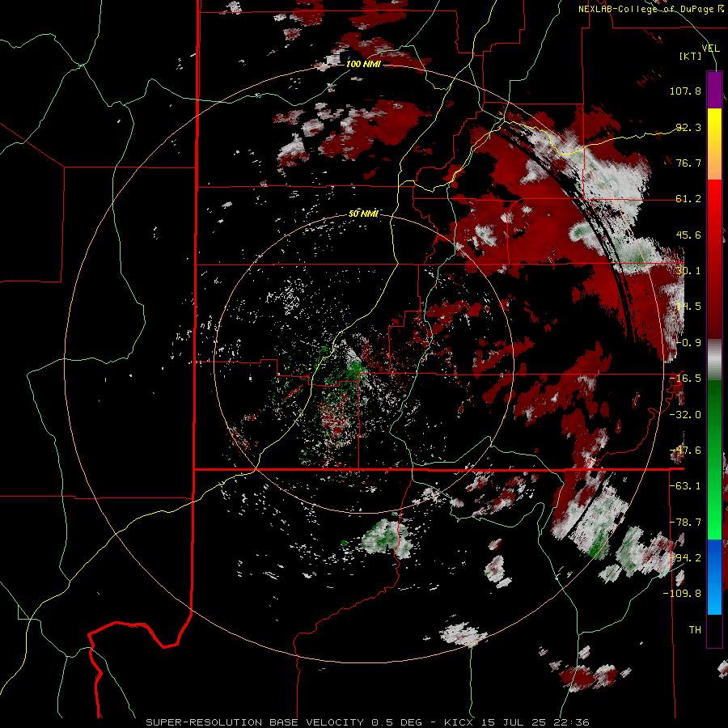This screenshot has height=728, width=728.
Task: Pick the black TH segment of the color bar
Action: pos(714,630)
